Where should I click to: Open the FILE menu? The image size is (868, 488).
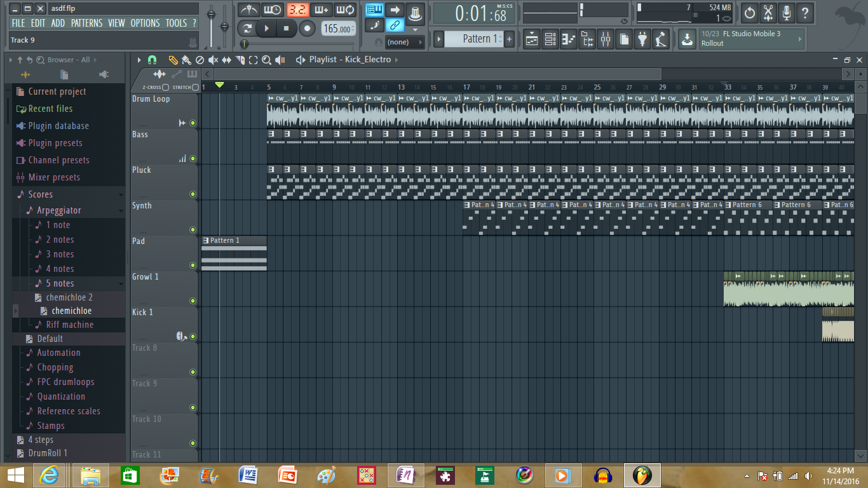[x=18, y=23]
